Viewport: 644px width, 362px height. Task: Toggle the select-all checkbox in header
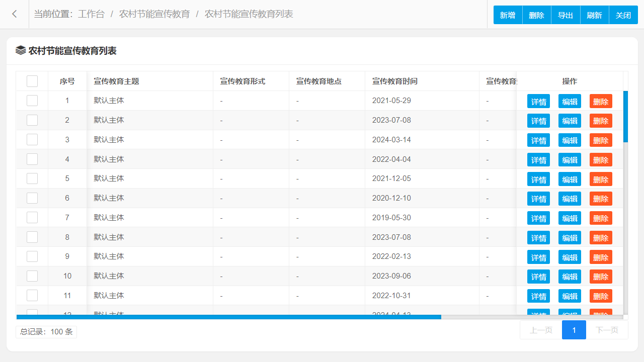click(x=32, y=81)
